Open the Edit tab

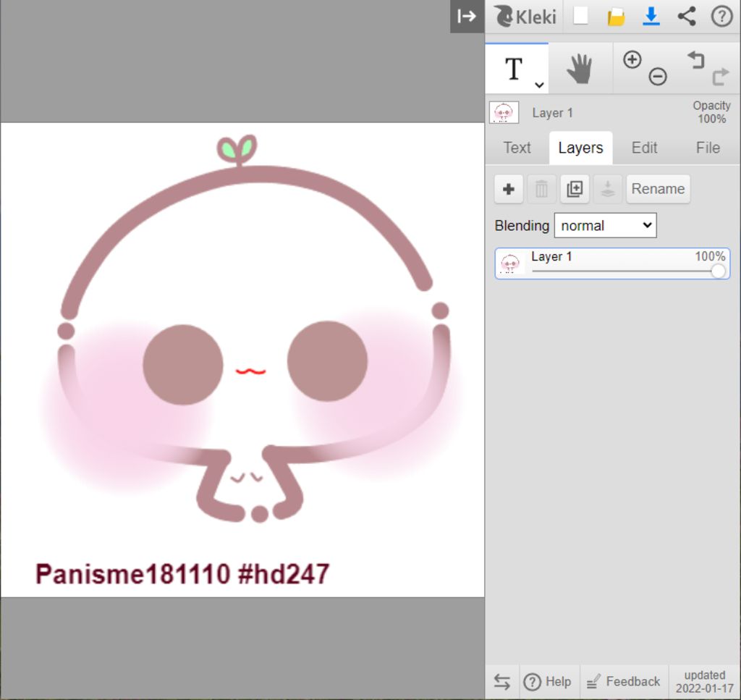pos(644,148)
